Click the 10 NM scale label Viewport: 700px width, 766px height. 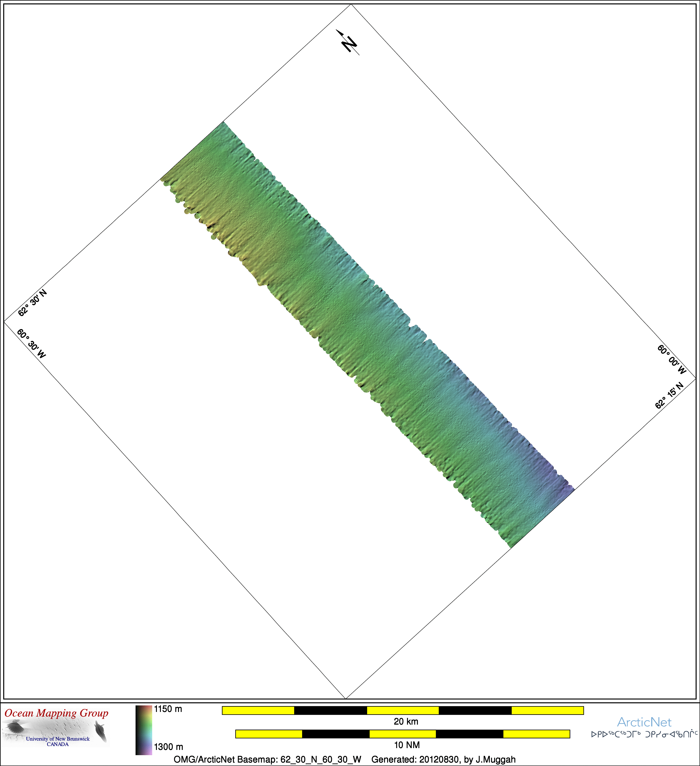point(407,745)
